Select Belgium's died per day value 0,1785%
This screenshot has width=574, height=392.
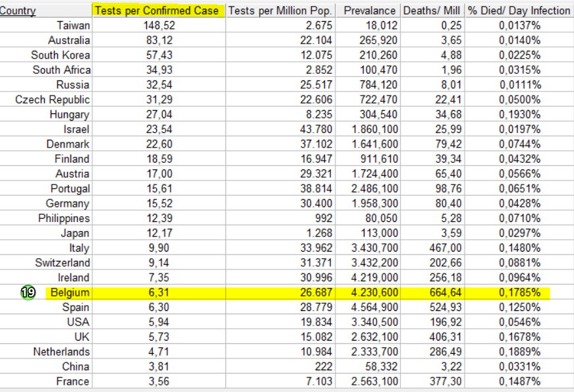(519, 293)
